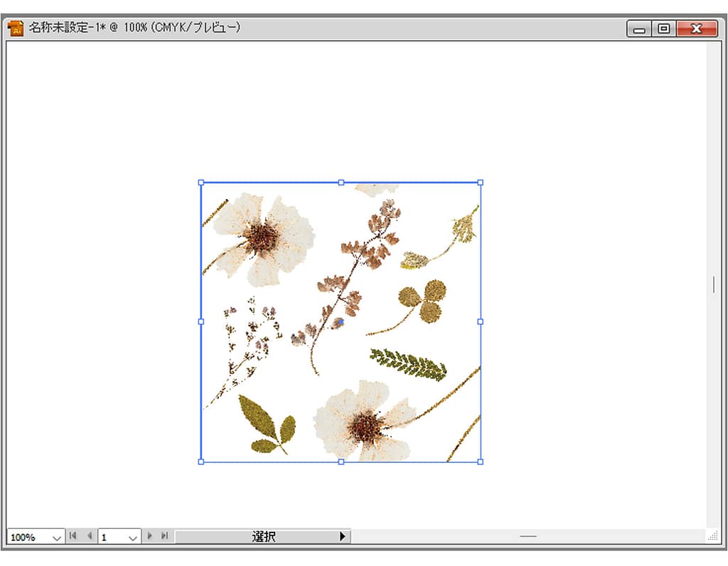Image resolution: width=728 pixels, height=566 pixels.
Task: Expand the status bar options arrow
Action: click(343, 537)
